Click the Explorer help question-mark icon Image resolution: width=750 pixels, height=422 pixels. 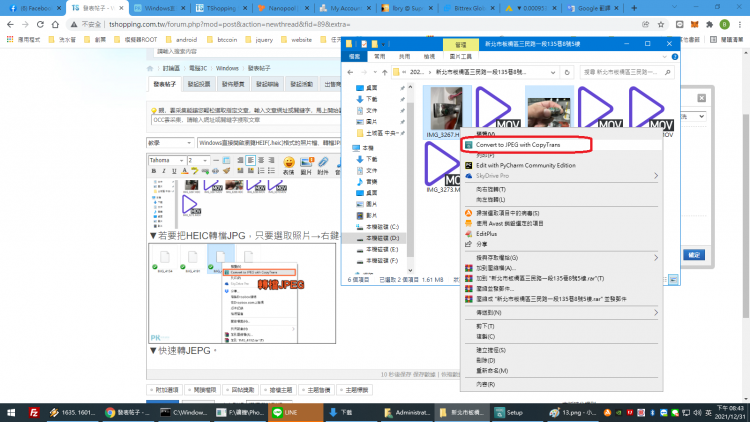[x=674, y=56]
